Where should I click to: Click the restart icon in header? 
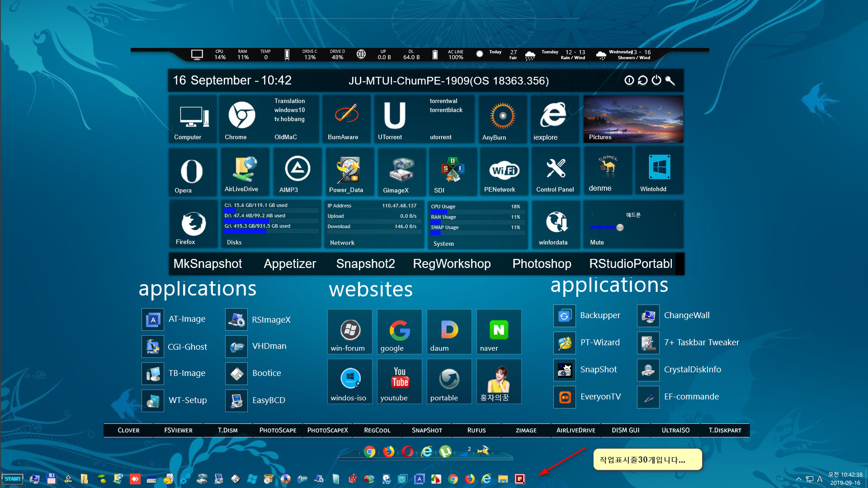(x=643, y=80)
